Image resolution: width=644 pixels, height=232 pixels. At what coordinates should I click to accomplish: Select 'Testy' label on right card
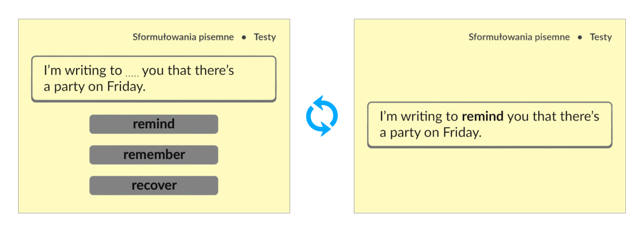pyautogui.click(x=601, y=37)
